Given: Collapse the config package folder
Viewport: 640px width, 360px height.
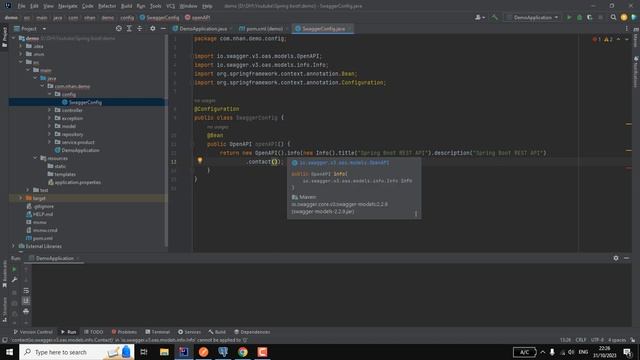Looking at the screenshot, I should click(50, 94).
